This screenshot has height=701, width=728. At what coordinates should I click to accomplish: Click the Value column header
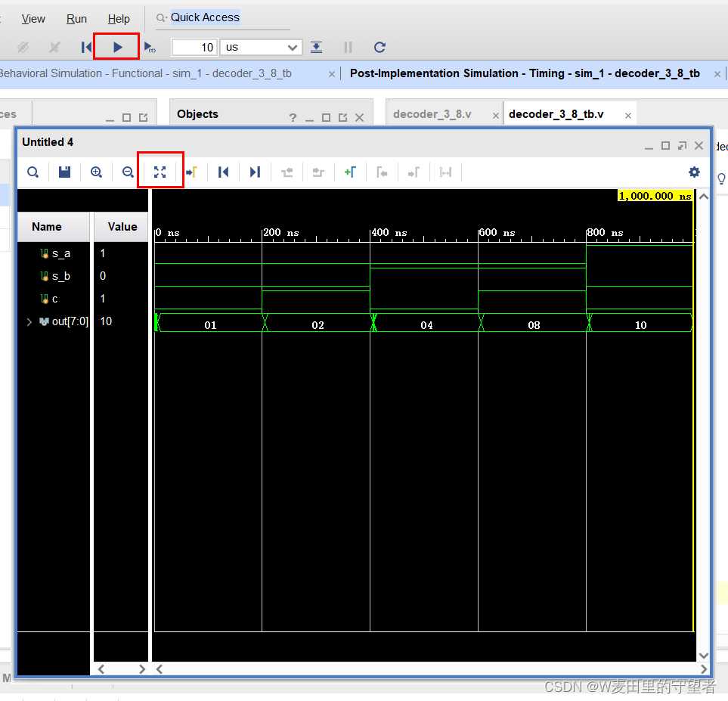[x=121, y=227]
